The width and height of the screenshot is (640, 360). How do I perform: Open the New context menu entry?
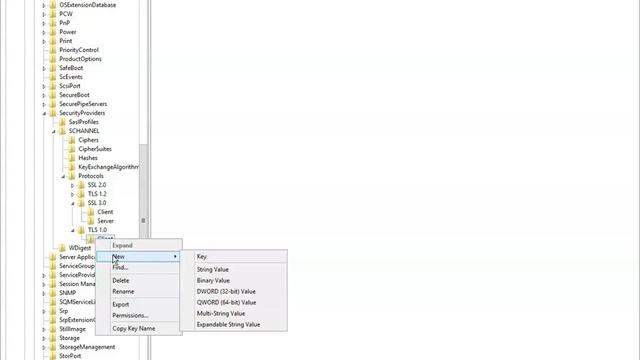coord(139,256)
